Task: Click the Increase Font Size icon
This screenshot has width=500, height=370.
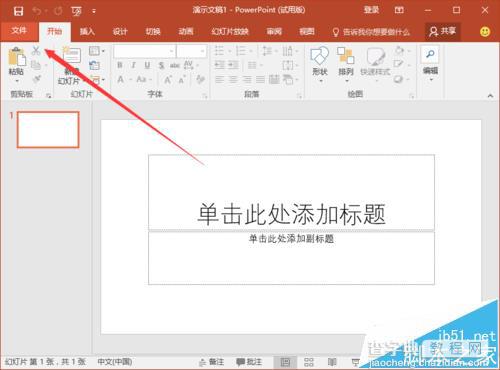Action: [168, 80]
